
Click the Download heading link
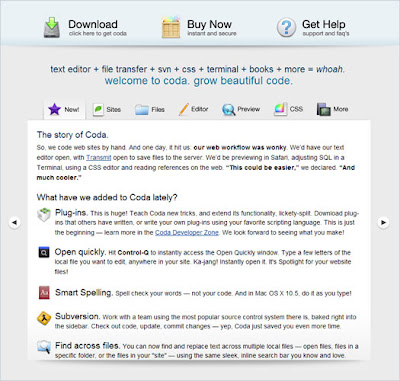(x=93, y=24)
